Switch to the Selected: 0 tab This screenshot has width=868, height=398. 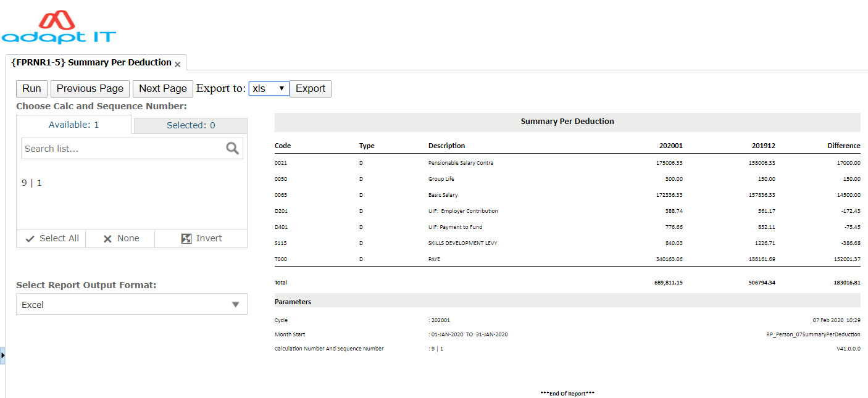[x=191, y=125]
